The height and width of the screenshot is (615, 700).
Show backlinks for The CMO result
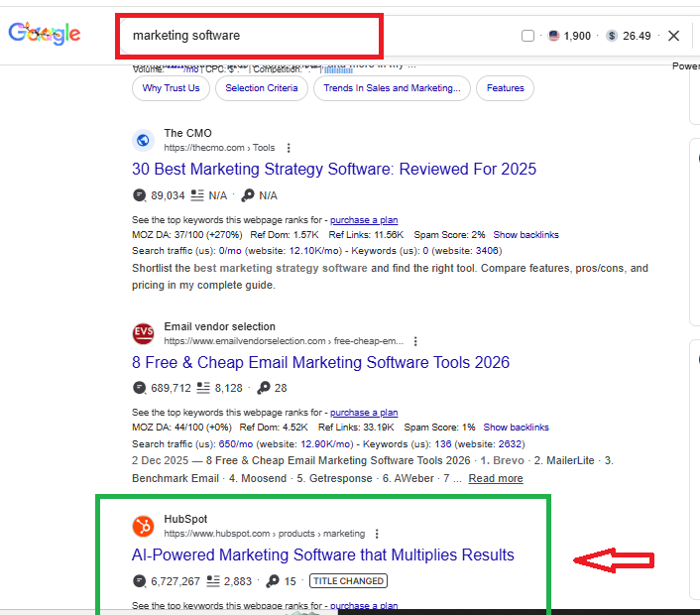pos(525,235)
